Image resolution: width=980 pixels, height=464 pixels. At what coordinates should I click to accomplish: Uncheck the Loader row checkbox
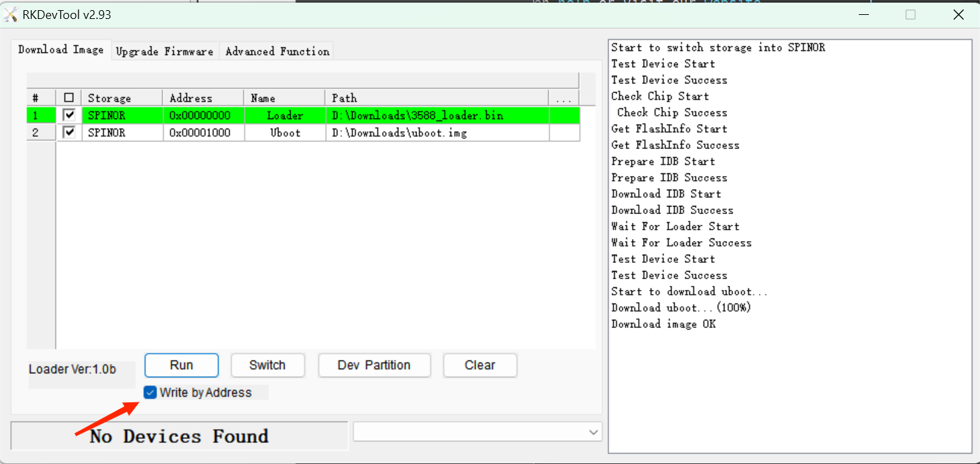point(68,115)
